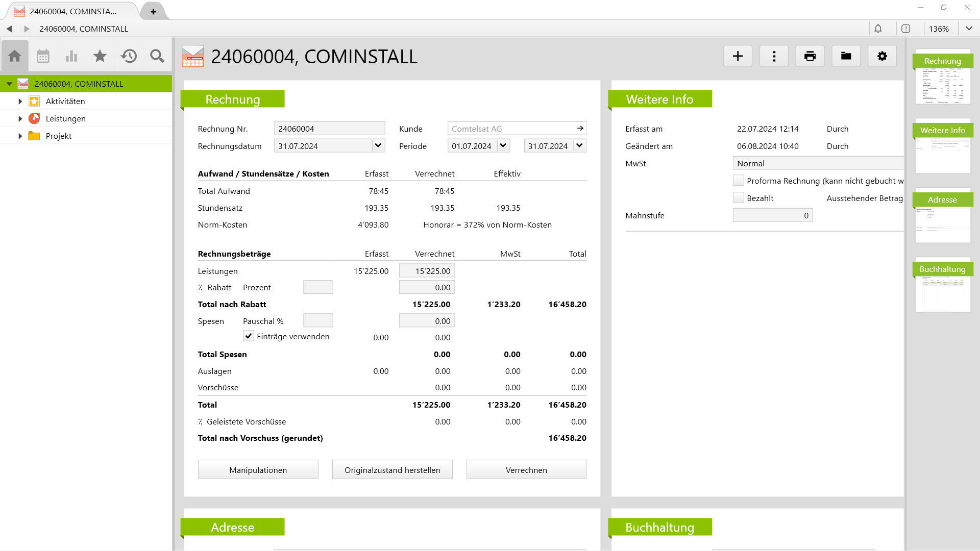The width and height of the screenshot is (980, 551).
Task: Open the bar chart statistics icon
Action: (71, 56)
